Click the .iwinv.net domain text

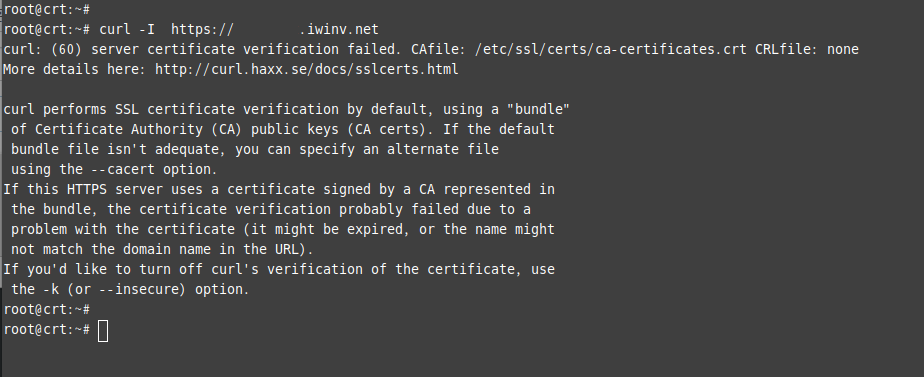pos(339,29)
